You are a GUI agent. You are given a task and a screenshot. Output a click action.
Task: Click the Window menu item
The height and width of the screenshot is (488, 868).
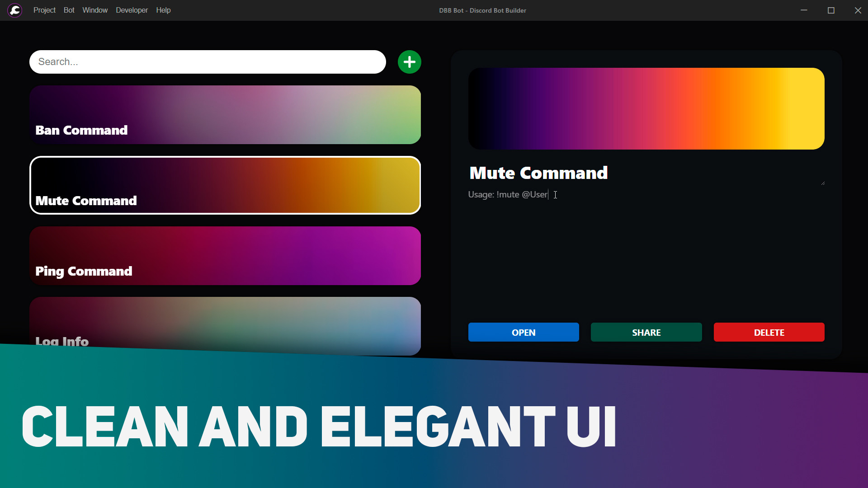[95, 10]
